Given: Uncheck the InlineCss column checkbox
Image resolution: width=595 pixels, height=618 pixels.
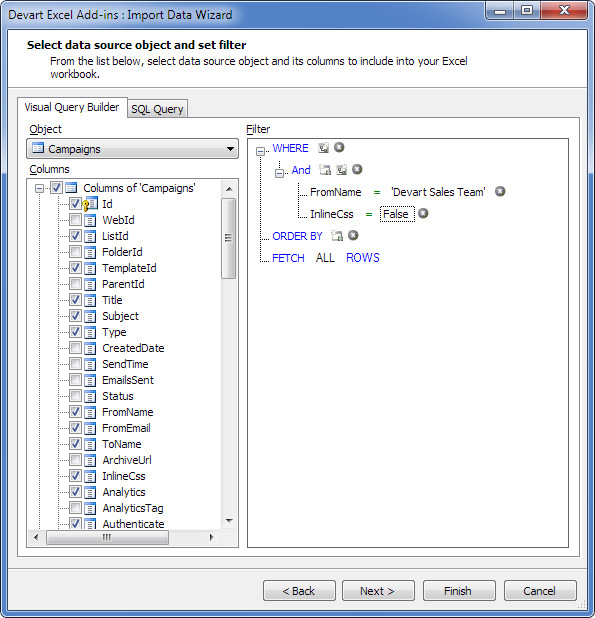Looking at the screenshot, I should 75,476.
